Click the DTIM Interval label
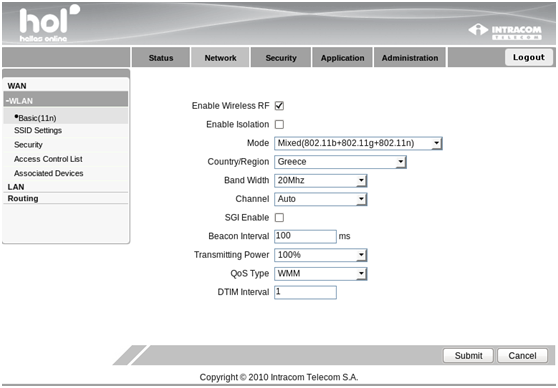Viewport: 558px width, 388px height. [243, 292]
